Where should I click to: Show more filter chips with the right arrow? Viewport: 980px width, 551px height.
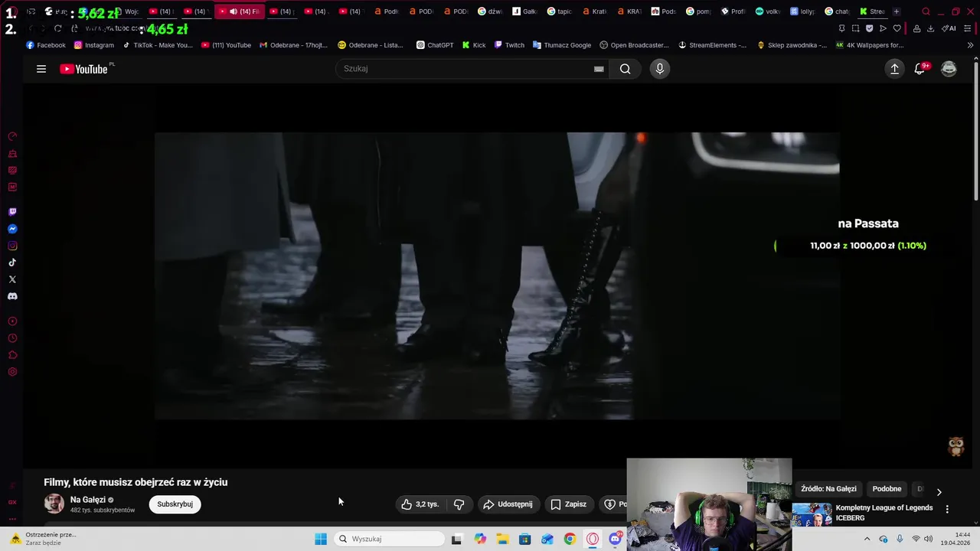939,491
